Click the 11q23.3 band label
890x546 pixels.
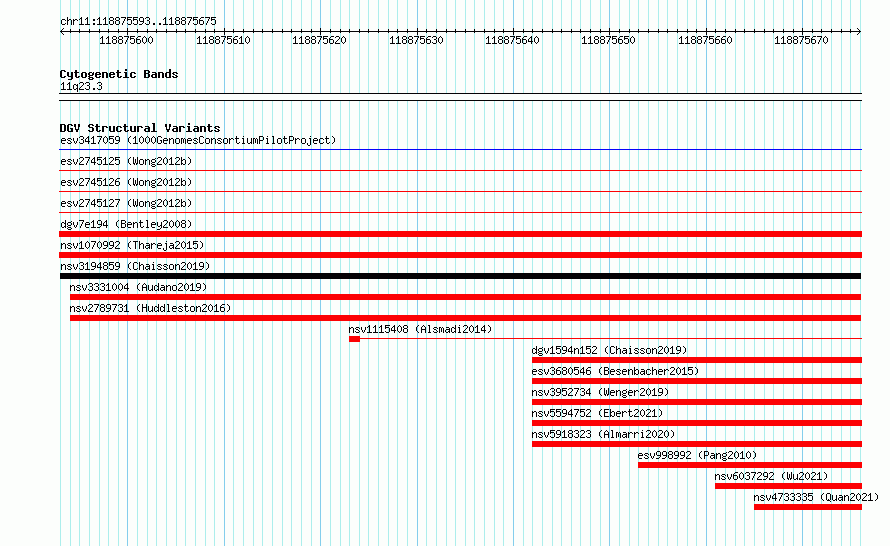(x=81, y=86)
